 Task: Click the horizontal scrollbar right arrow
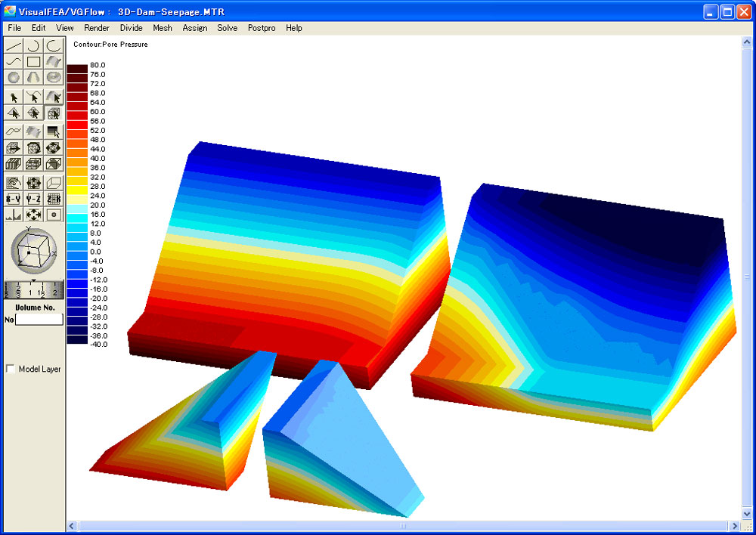coord(735,526)
